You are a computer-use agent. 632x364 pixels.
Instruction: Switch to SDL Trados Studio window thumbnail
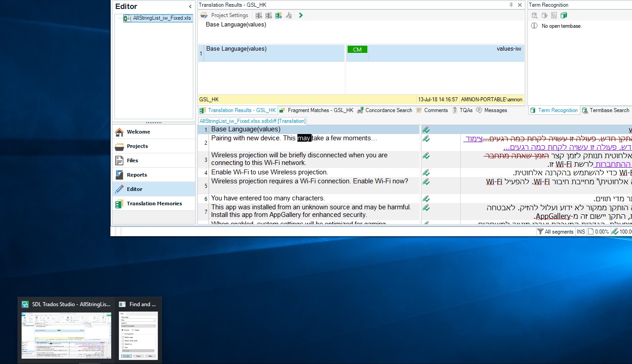point(66,335)
